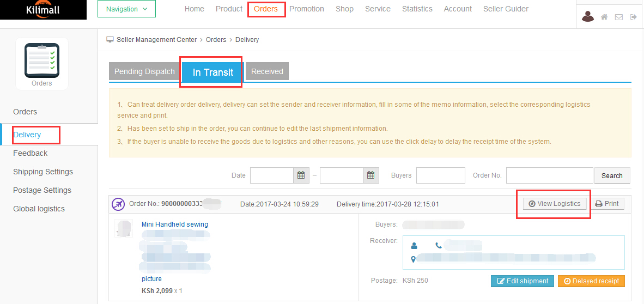Open the Product menu

click(x=229, y=9)
